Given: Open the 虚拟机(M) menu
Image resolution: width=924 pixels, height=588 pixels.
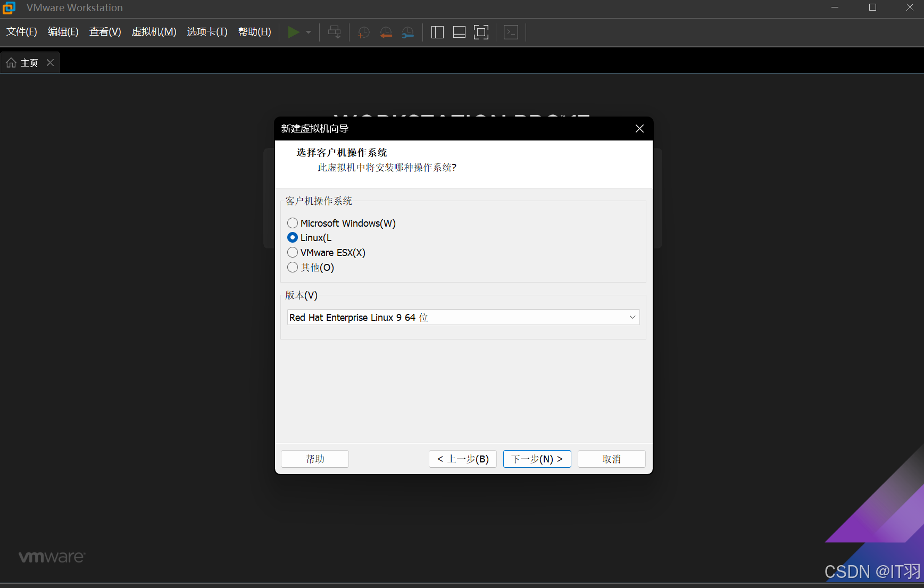Looking at the screenshot, I should click(154, 32).
